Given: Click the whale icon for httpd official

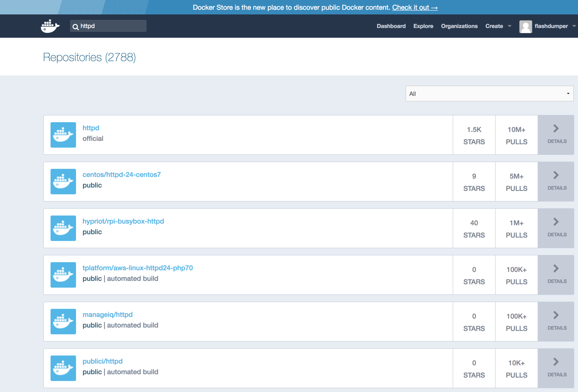Looking at the screenshot, I should pos(63,135).
